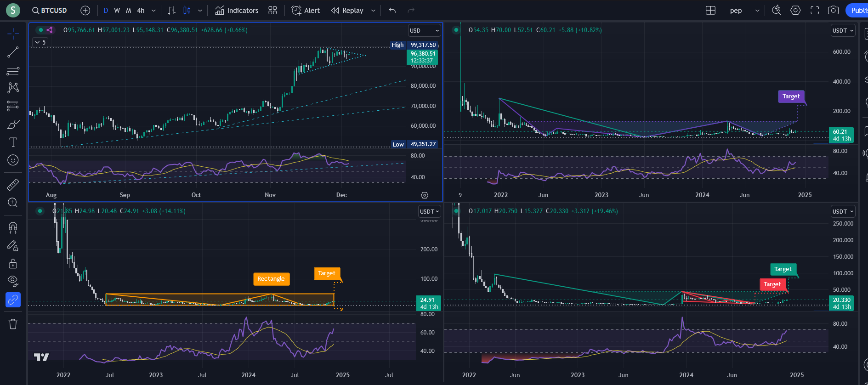
Task: Click green status dot on top-right chart
Action: 456,30
